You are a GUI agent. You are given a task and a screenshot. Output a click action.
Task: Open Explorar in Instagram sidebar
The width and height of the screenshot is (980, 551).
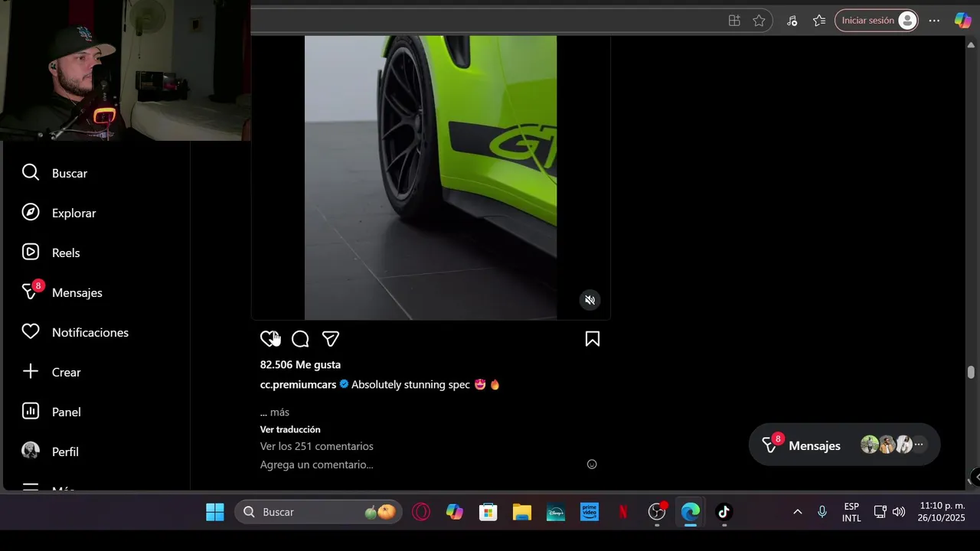click(x=59, y=213)
